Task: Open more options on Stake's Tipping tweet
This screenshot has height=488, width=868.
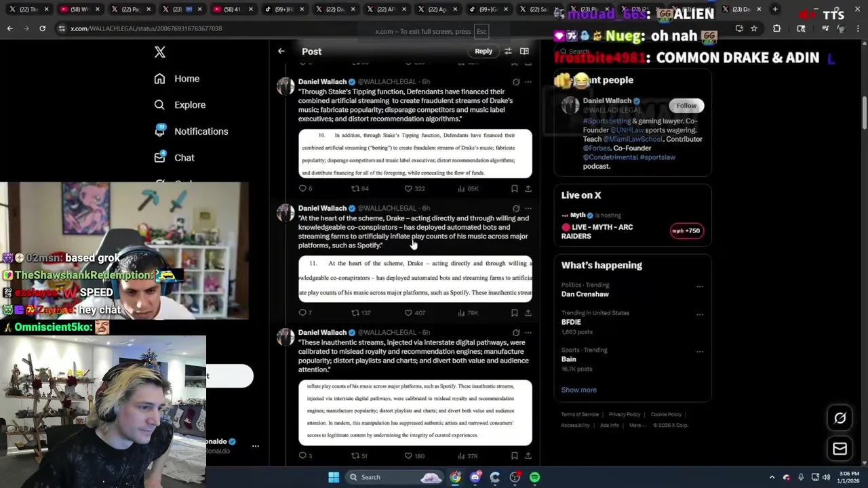Action: (528, 82)
